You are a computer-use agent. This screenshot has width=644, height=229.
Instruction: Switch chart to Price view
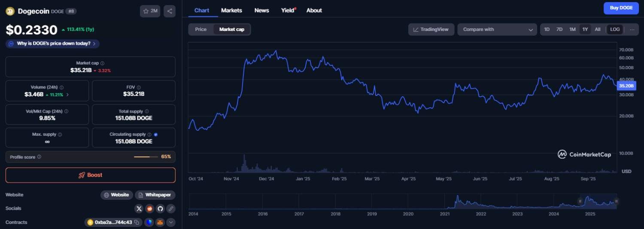click(x=201, y=29)
